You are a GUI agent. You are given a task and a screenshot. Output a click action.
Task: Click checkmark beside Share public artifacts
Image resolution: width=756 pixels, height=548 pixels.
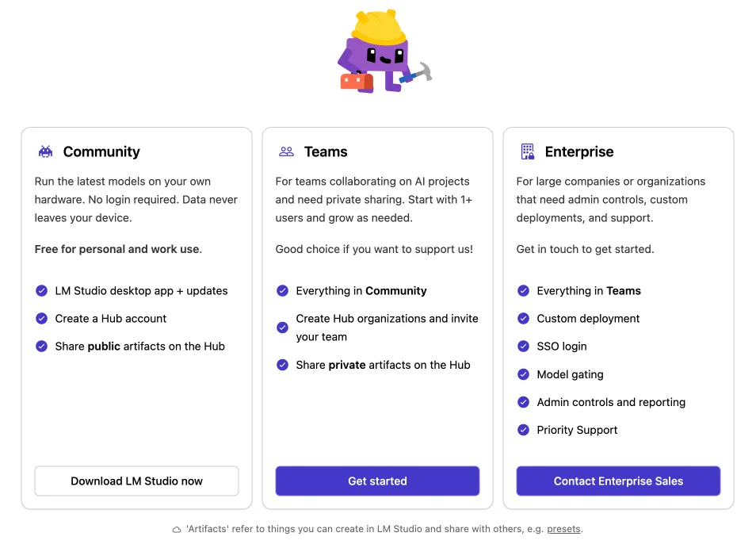[42, 347]
